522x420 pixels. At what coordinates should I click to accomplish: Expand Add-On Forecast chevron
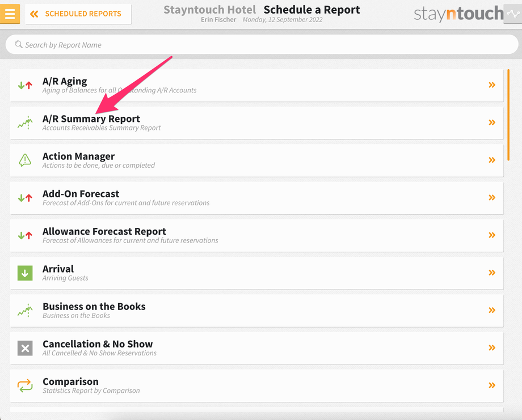coord(492,198)
